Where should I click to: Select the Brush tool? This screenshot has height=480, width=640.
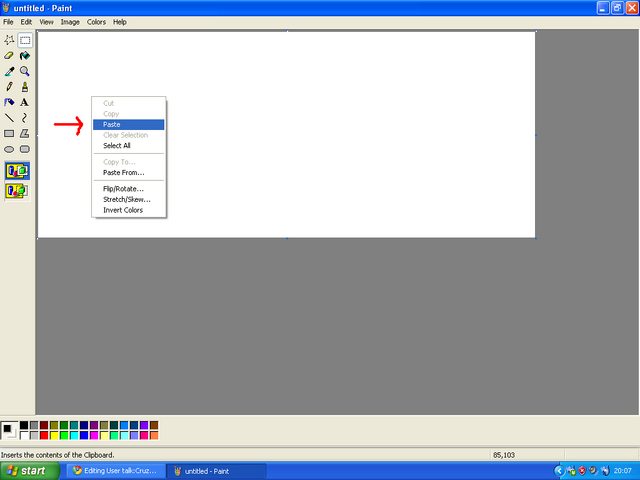(x=25, y=87)
